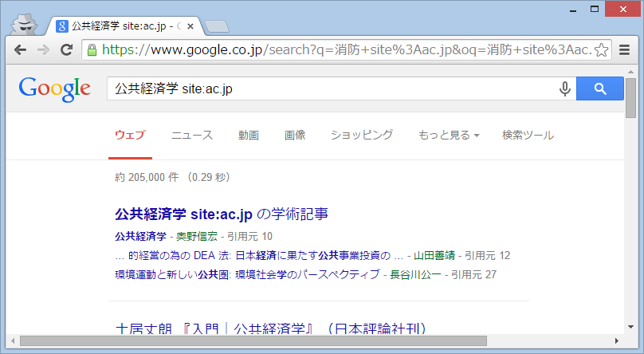The width and height of the screenshot is (644, 354).
Task: Switch to the 画像 tab
Action: (294, 135)
